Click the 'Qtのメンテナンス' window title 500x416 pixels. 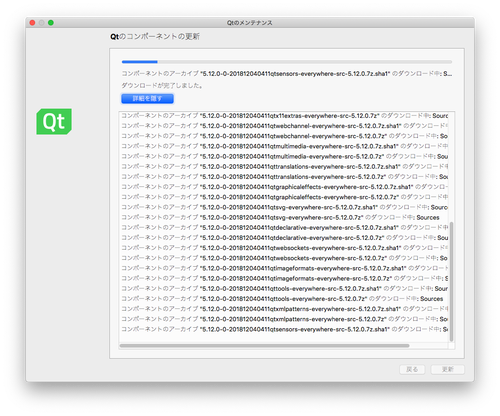pyautogui.click(x=250, y=23)
